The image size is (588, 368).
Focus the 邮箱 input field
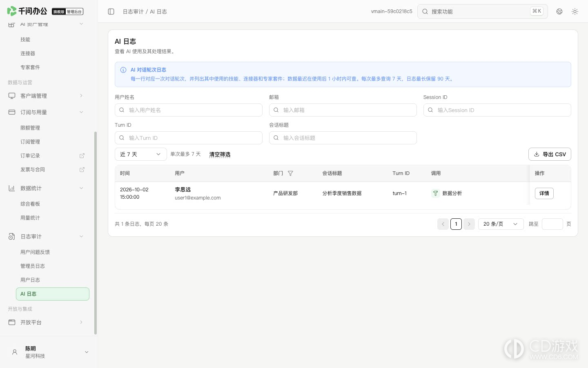click(x=343, y=110)
